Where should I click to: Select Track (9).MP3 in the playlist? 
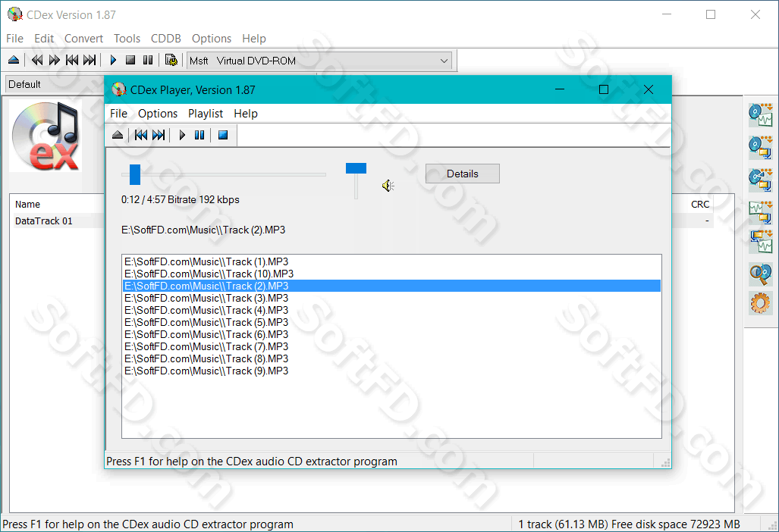391,371
